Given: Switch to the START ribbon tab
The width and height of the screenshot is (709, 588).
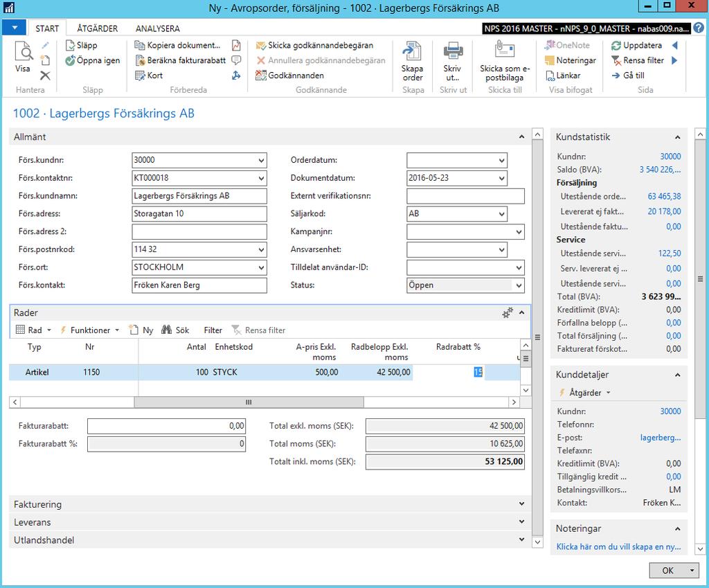Looking at the screenshot, I should pos(47,28).
